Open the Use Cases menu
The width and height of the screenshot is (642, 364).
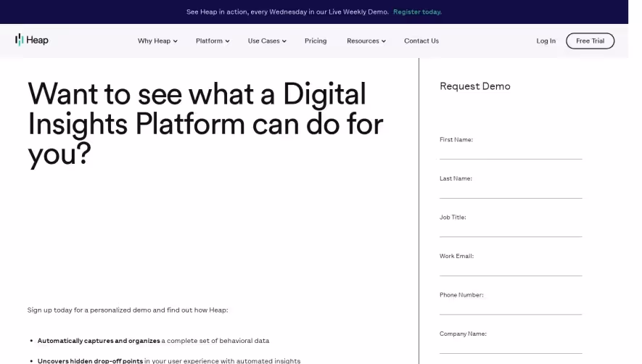pyautogui.click(x=267, y=41)
